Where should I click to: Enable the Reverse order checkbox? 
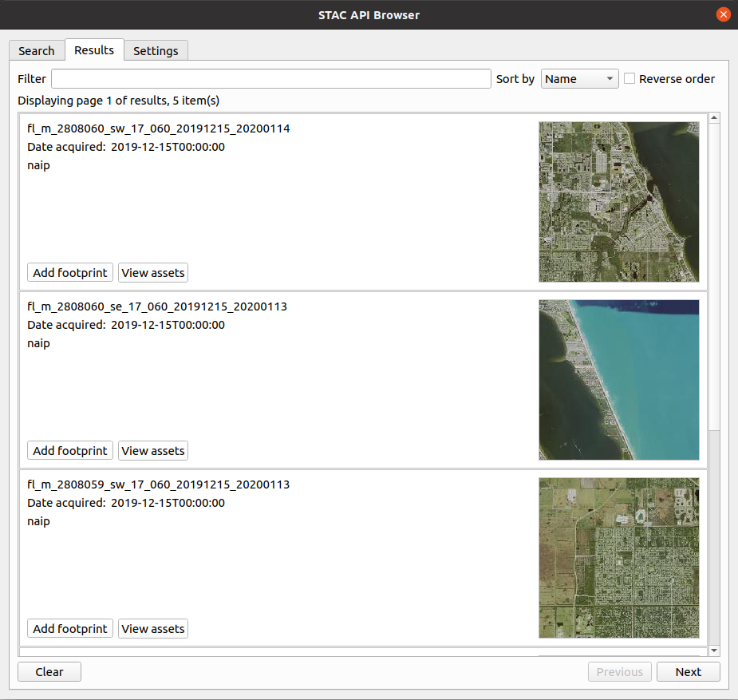click(x=630, y=79)
